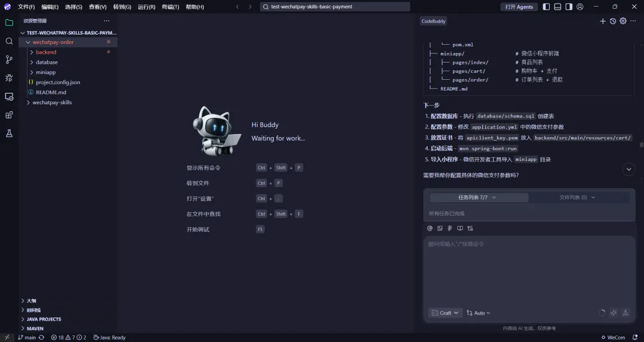Open the Extensions view

pos(9,115)
